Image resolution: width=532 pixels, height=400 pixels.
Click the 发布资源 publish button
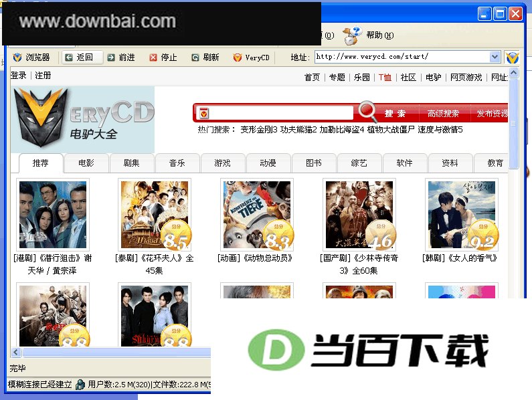click(492, 114)
